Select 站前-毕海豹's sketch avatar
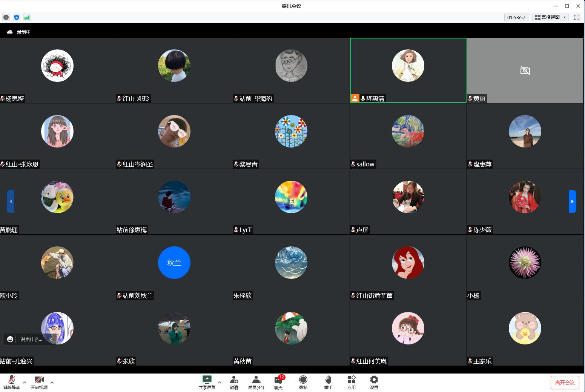 (x=291, y=66)
